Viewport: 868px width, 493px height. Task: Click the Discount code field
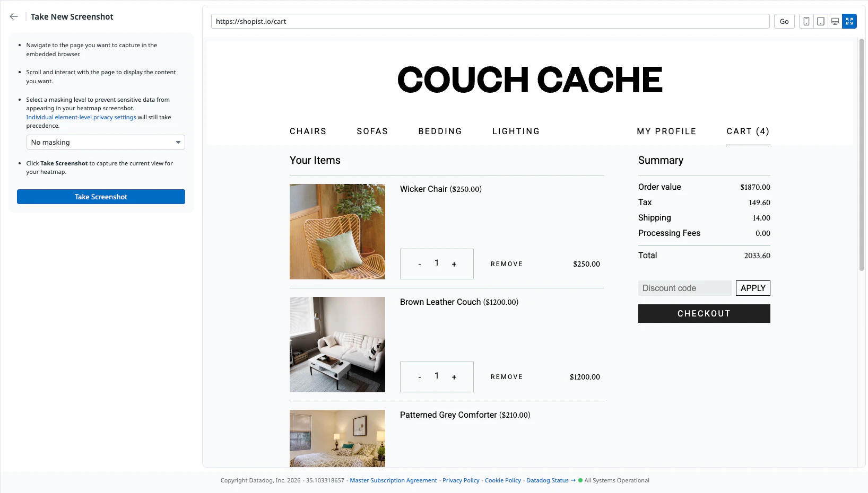click(x=684, y=288)
